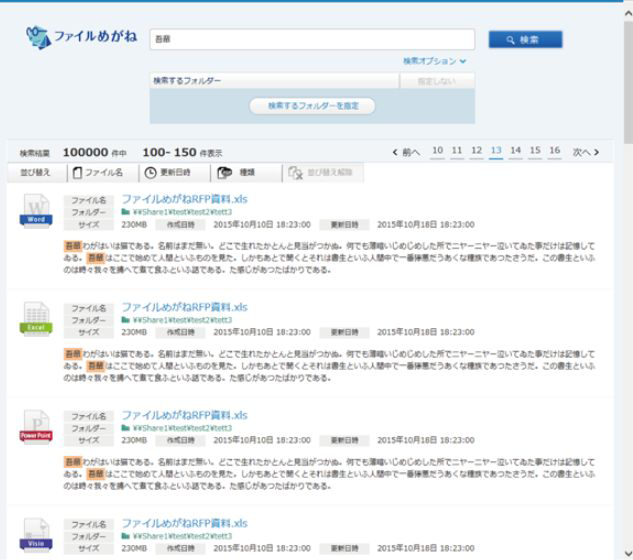633x560 pixels.
Task: Click the 並び替え解除 reset sort button
Action: tap(323, 173)
